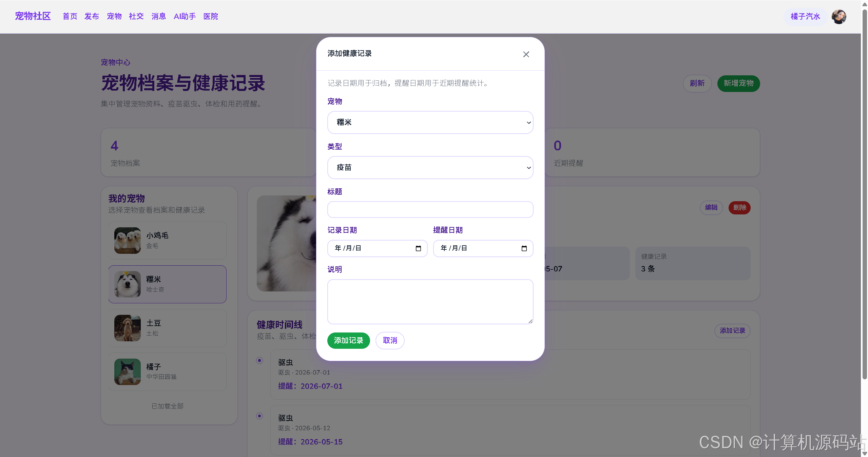Open calendar picker for 提醒日期
Screen dimensions: 868x457
(524, 248)
